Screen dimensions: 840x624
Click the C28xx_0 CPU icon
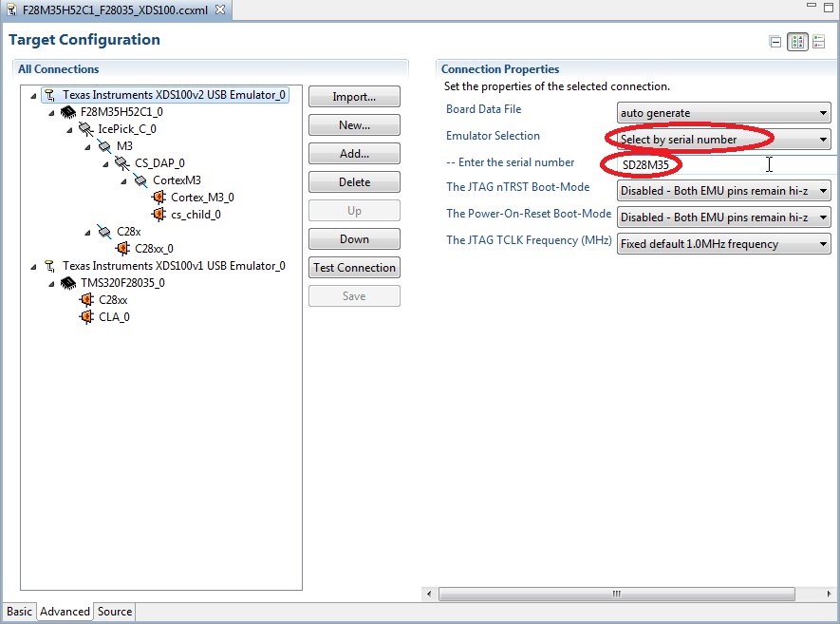[122, 249]
